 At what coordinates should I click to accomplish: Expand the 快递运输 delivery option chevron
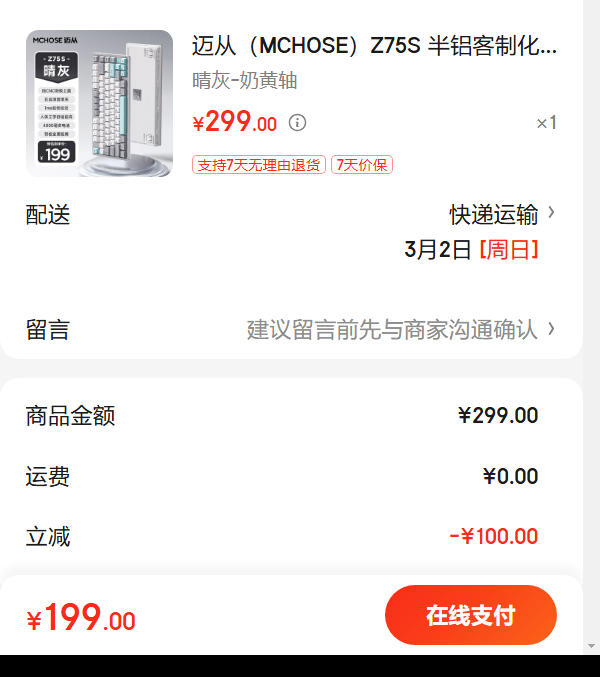click(x=551, y=212)
